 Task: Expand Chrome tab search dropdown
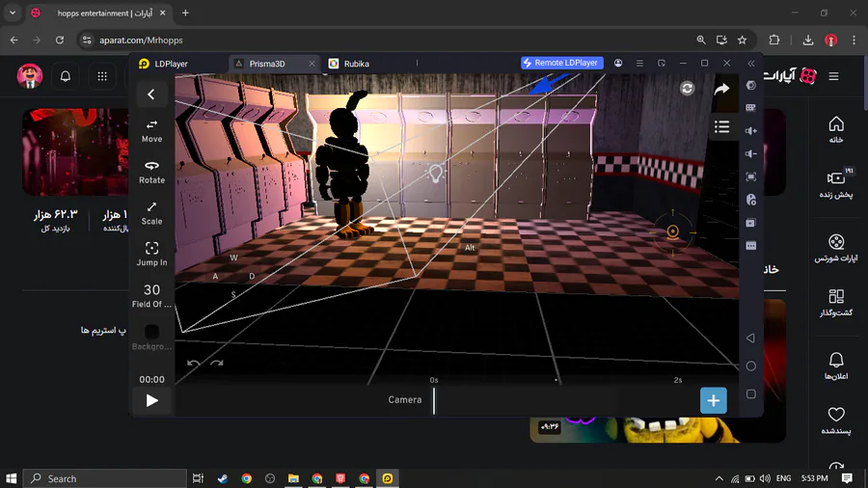13,13
